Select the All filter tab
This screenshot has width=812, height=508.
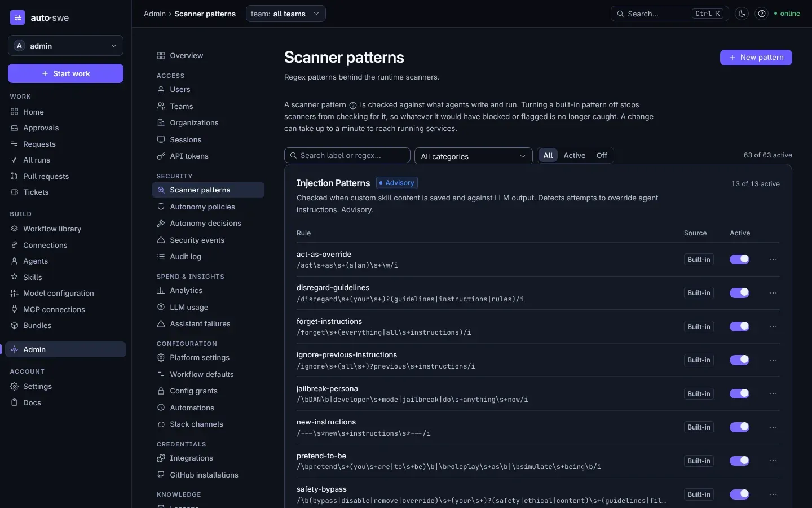(x=548, y=155)
